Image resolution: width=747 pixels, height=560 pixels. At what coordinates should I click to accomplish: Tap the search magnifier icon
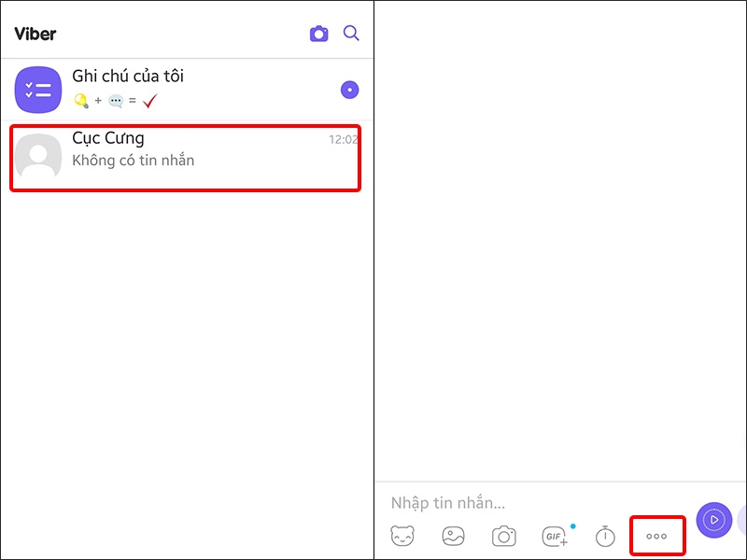[x=351, y=34]
